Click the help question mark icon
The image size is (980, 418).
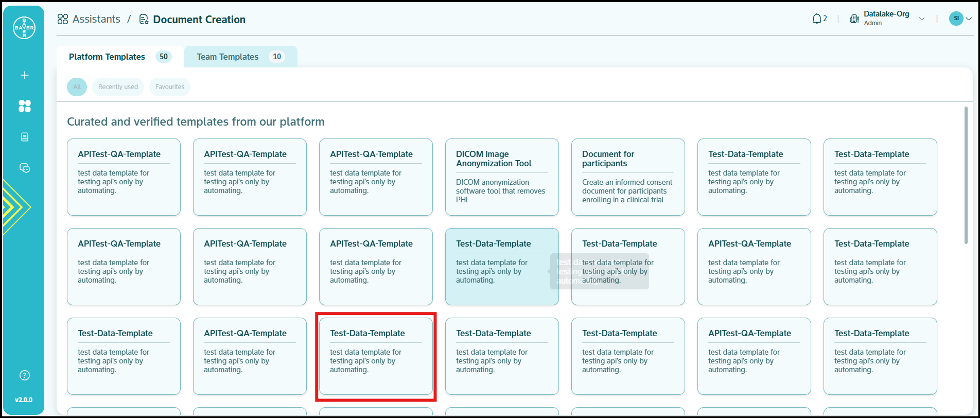point(24,375)
